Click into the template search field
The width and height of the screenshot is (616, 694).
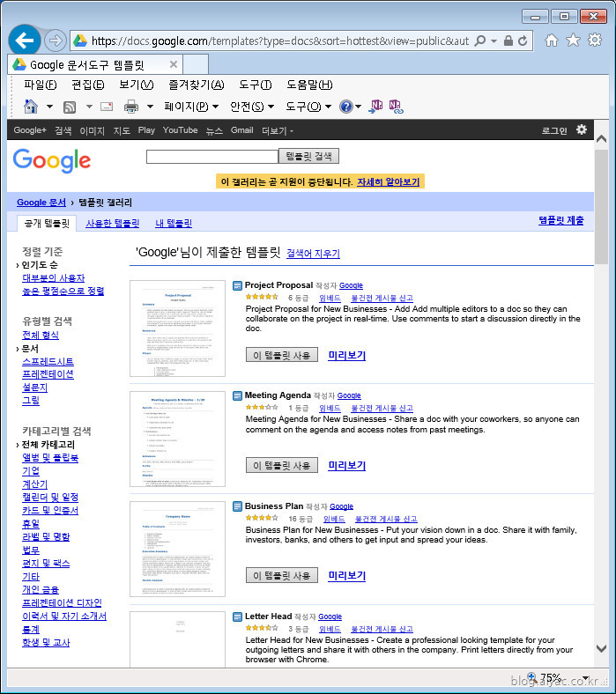pos(212,156)
